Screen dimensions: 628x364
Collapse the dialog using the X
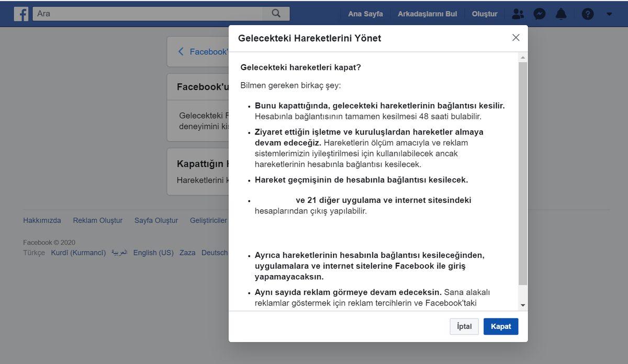[515, 37]
